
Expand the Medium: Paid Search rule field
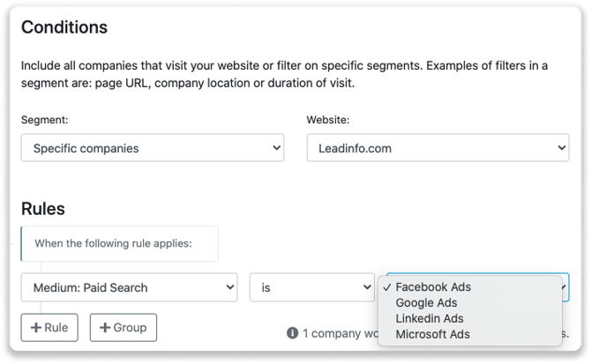(x=129, y=287)
